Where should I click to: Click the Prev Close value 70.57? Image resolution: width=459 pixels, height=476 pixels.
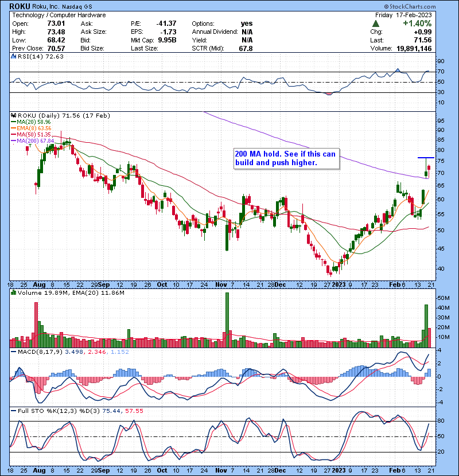[56, 48]
